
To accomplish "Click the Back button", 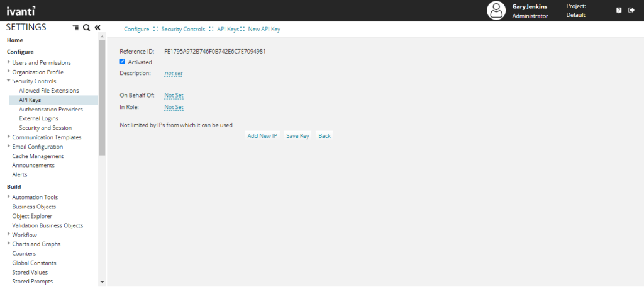I will [324, 135].
